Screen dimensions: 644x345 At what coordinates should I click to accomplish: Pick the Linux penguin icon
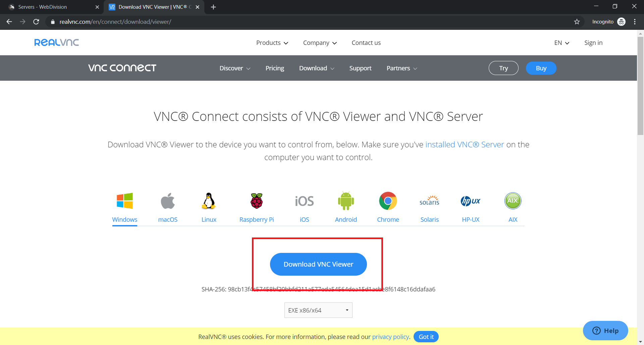pos(209,201)
